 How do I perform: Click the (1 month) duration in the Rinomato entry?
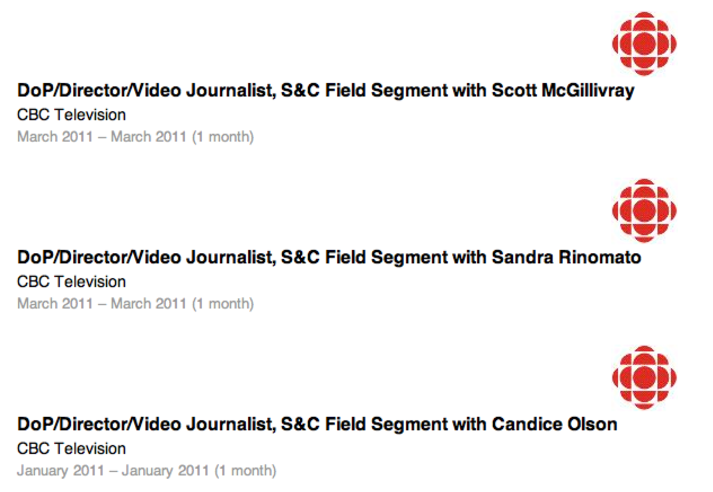[x=223, y=303]
